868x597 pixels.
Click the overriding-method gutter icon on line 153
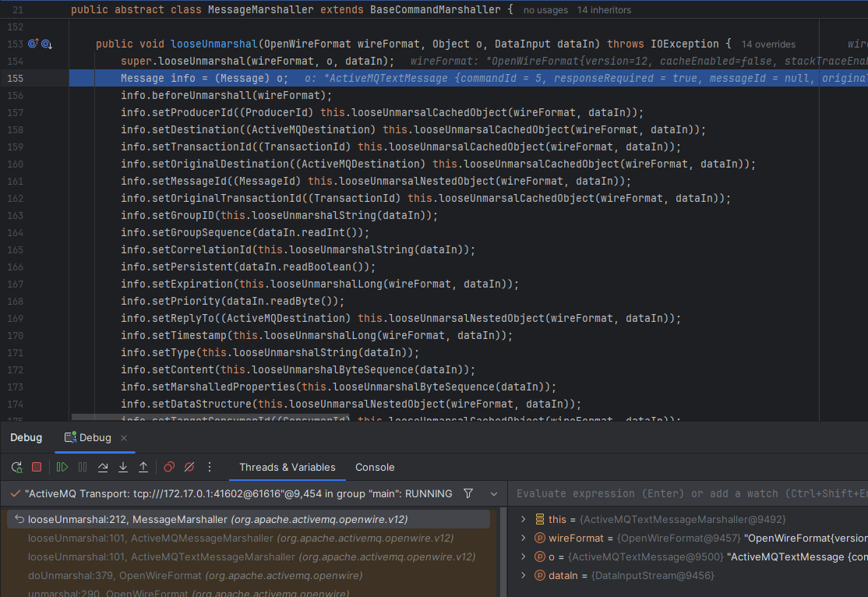pyautogui.click(x=34, y=44)
